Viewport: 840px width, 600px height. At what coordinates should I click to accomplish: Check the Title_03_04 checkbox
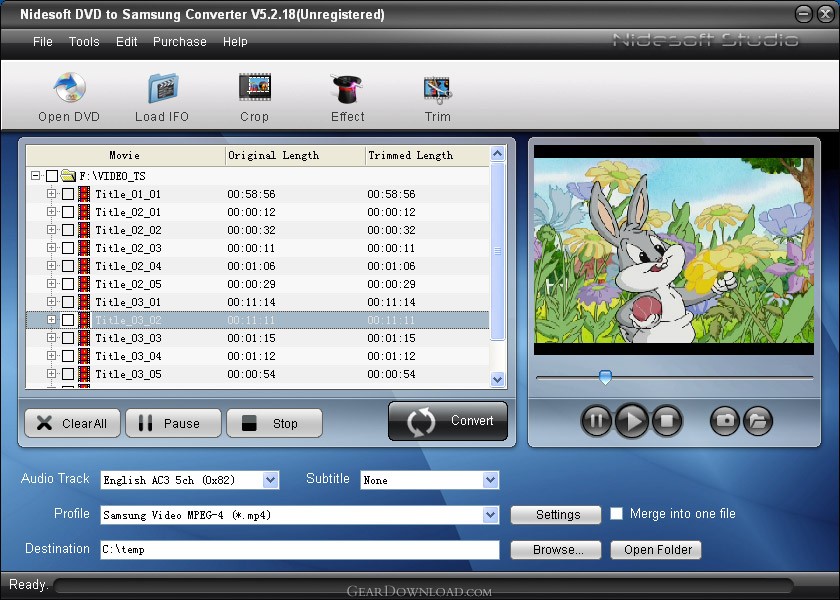click(68, 356)
